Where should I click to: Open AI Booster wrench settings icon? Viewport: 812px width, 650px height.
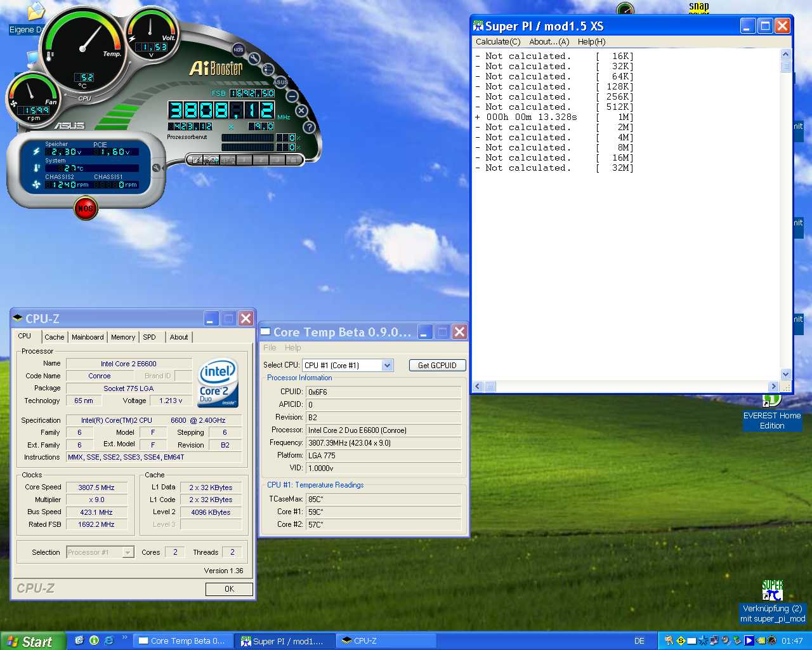tap(254, 59)
